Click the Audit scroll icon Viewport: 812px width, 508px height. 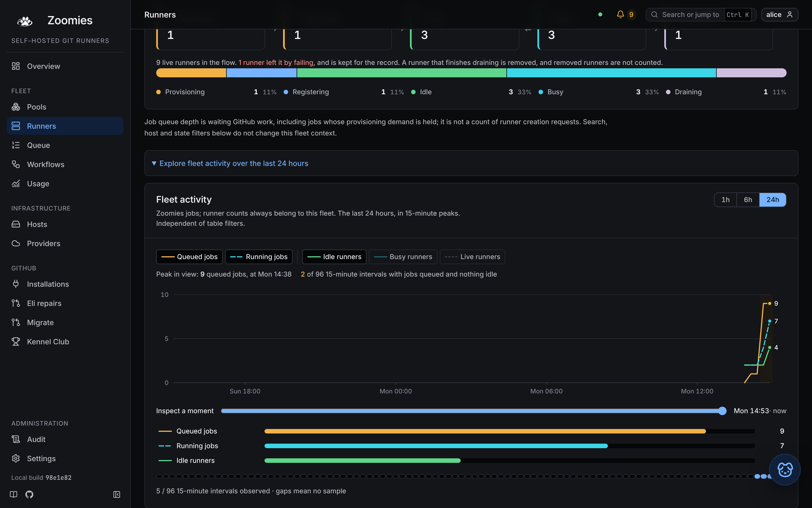tap(16, 439)
